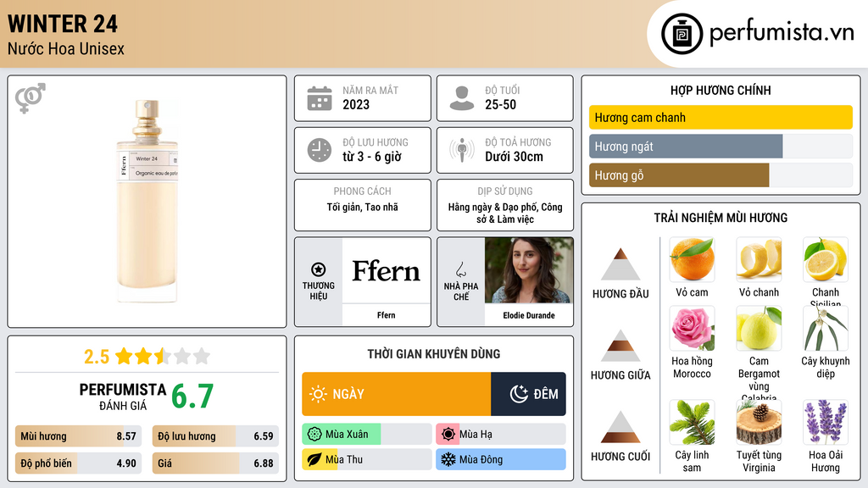Click the star badge icon above Thương hiệu
Image resolution: width=868 pixels, height=488 pixels.
pyautogui.click(x=319, y=269)
